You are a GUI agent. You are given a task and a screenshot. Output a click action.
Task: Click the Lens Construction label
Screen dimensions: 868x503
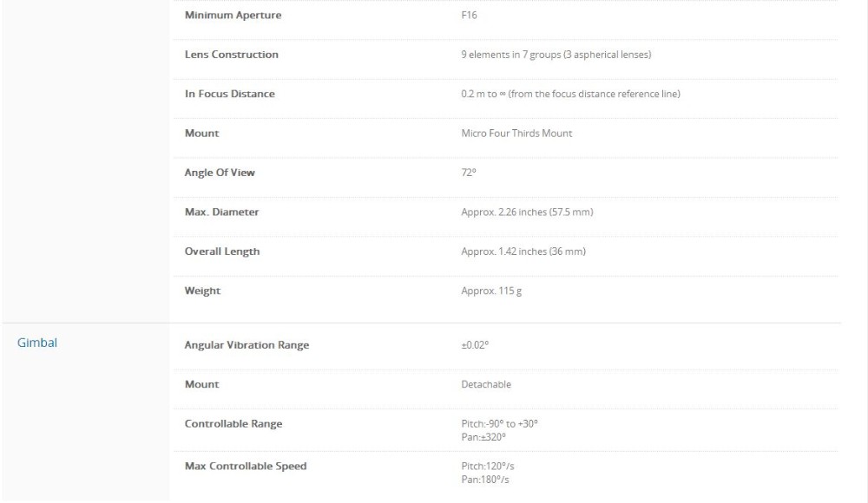pyautogui.click(x=232, y=55)
